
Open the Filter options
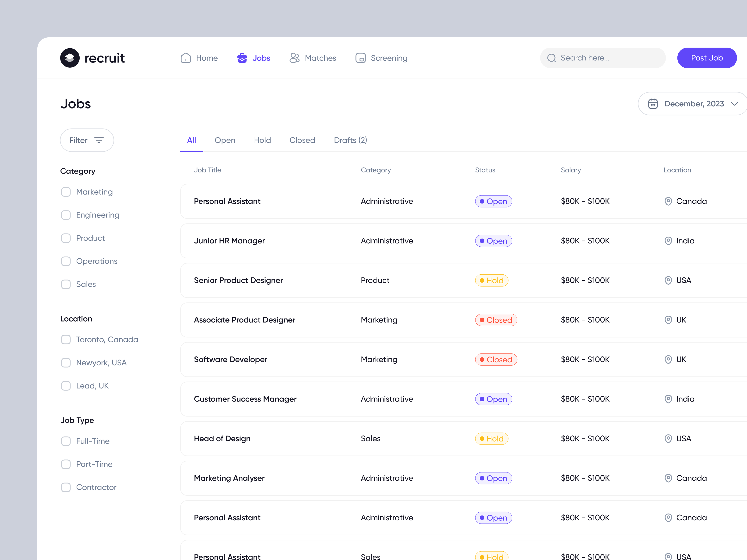point(87,140)
